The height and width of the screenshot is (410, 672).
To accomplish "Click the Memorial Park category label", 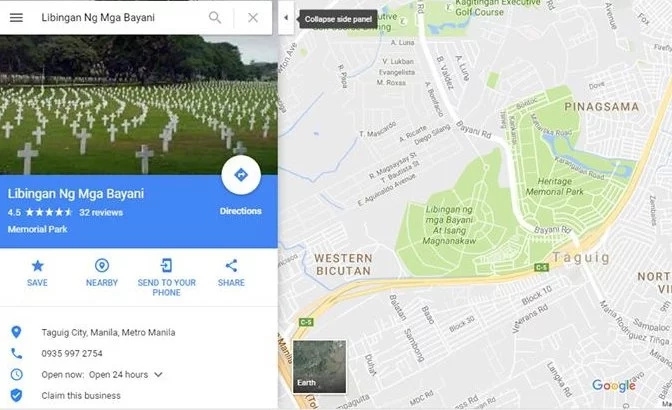I will tap(37, 229).
